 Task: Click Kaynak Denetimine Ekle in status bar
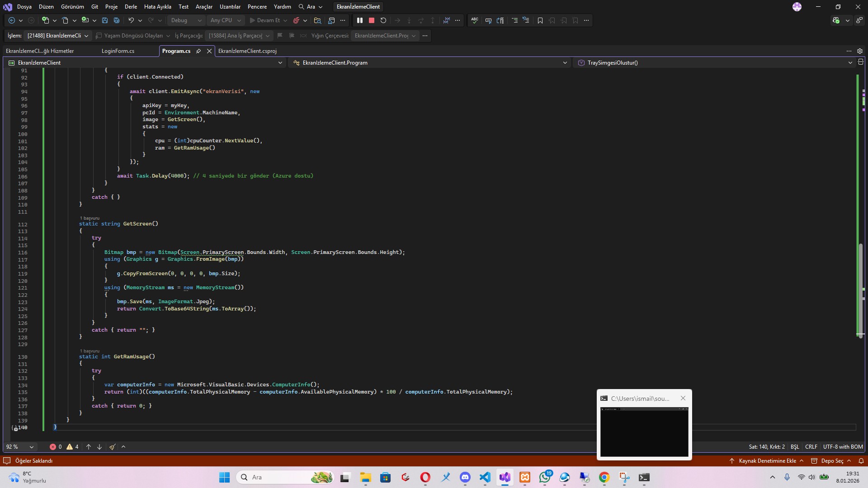click(767, 461)
